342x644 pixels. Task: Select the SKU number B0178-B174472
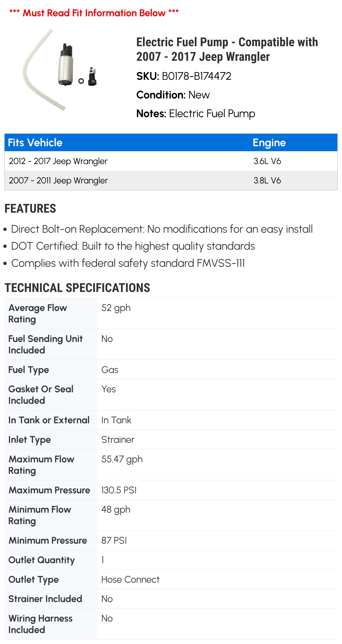(196, 76)
